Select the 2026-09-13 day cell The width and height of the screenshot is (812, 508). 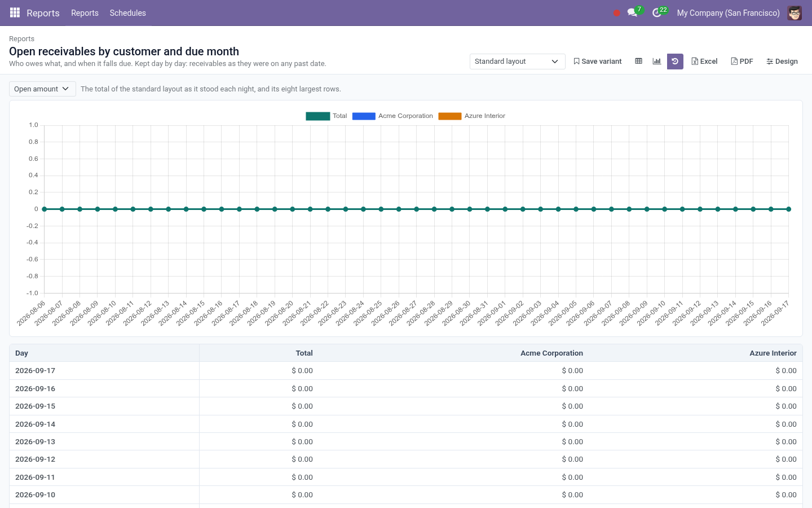point(104,442)
